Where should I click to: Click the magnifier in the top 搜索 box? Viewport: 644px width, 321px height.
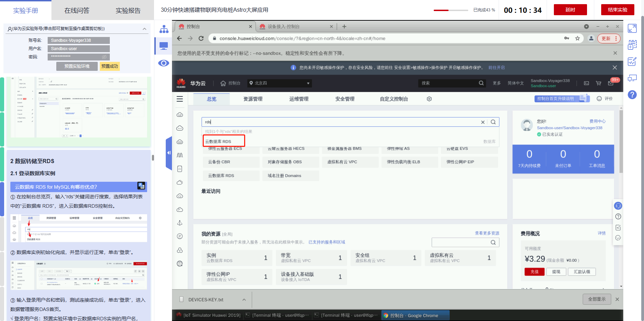tap(481, 83)
